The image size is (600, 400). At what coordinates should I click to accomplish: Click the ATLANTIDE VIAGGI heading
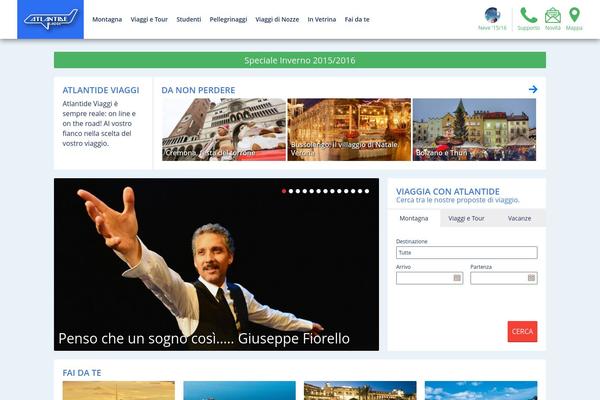101,90
